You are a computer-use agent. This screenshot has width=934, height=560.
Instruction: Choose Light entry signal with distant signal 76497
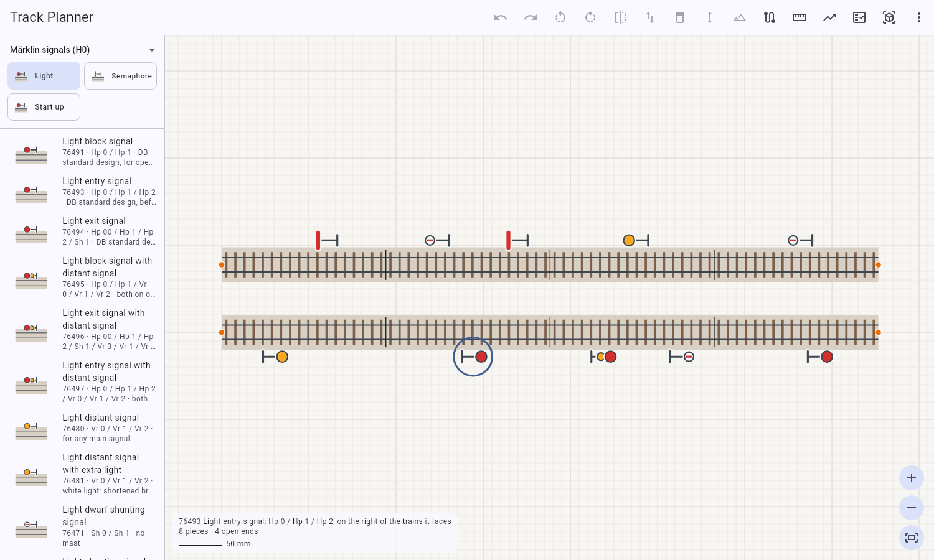point(82,382)
